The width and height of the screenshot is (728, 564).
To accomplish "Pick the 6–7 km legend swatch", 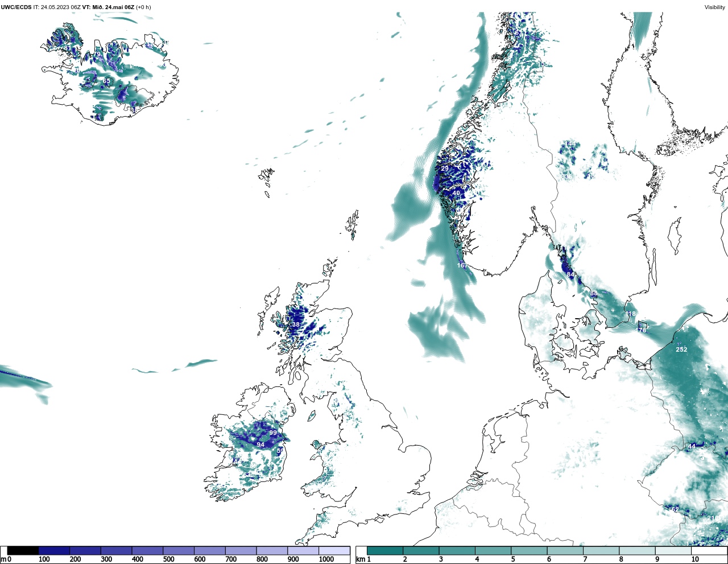I will [x=565, y=550].
